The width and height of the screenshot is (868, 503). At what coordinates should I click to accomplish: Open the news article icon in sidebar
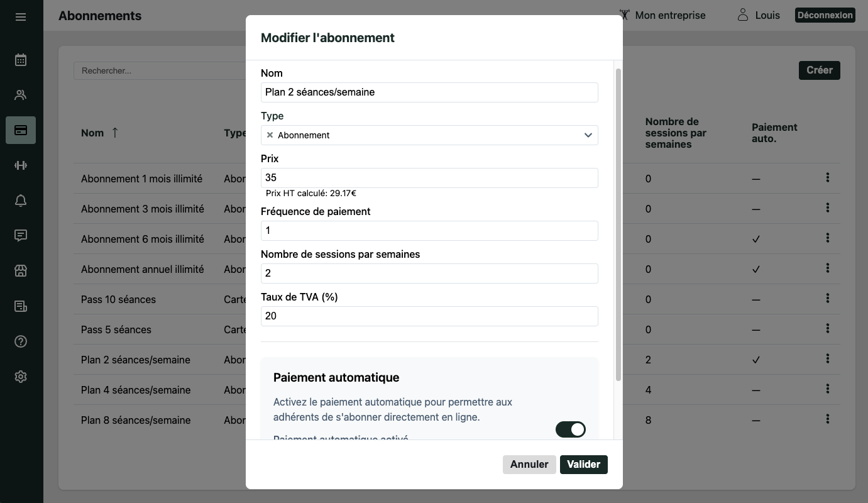pos(21,306)
